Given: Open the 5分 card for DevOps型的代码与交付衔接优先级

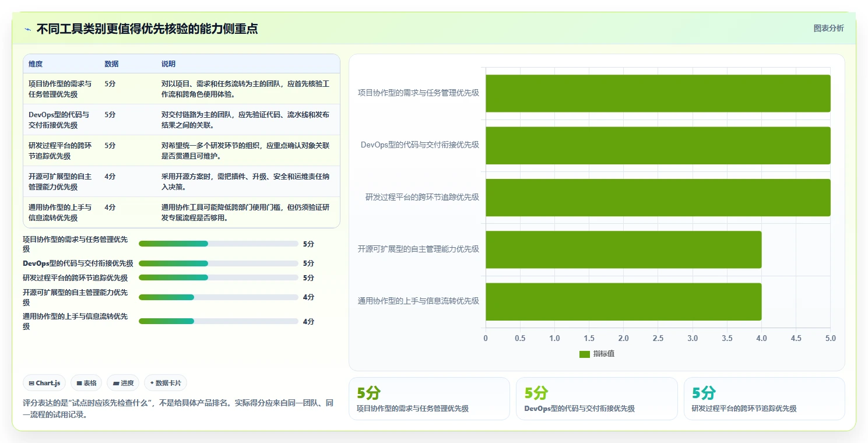Looking at the screenshot, I should pos(596,399).
